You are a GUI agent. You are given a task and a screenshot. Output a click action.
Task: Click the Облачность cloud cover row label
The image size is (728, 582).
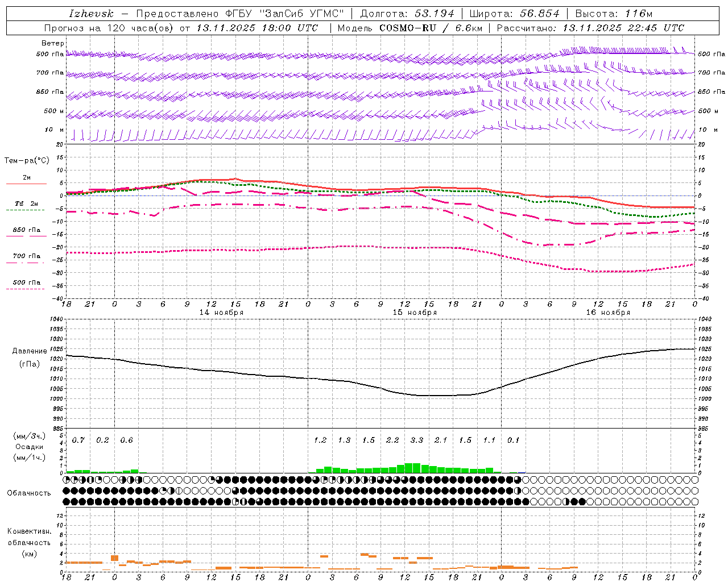point(29,493)
